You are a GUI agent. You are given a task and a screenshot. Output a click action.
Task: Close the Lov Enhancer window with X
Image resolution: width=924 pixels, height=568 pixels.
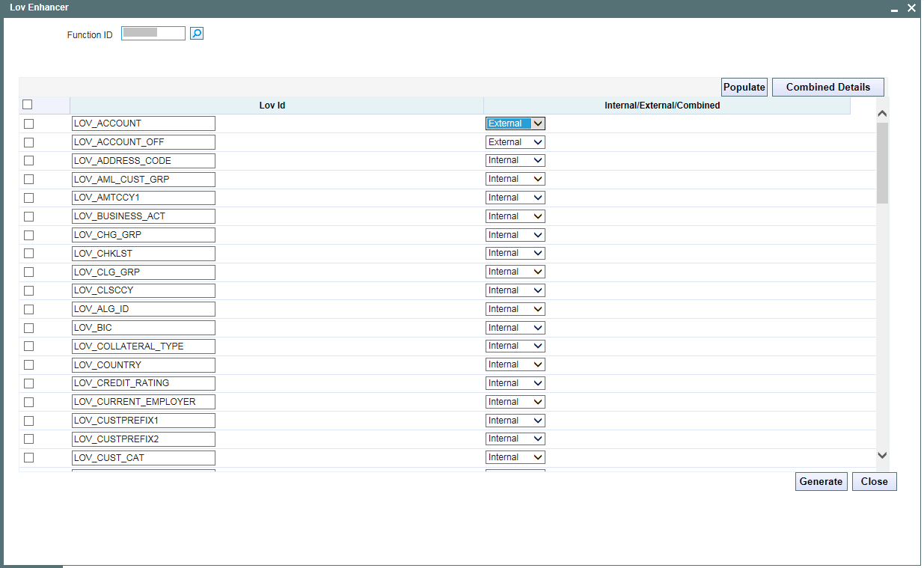911,8
